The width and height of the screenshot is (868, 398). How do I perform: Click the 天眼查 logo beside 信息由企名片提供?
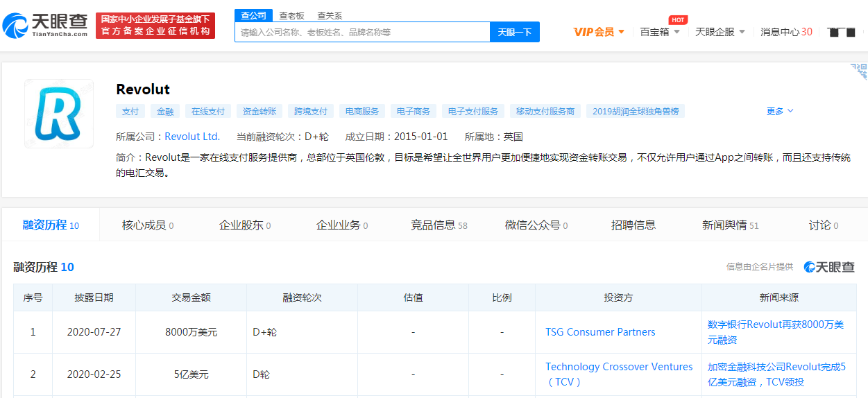click(829, 267)
